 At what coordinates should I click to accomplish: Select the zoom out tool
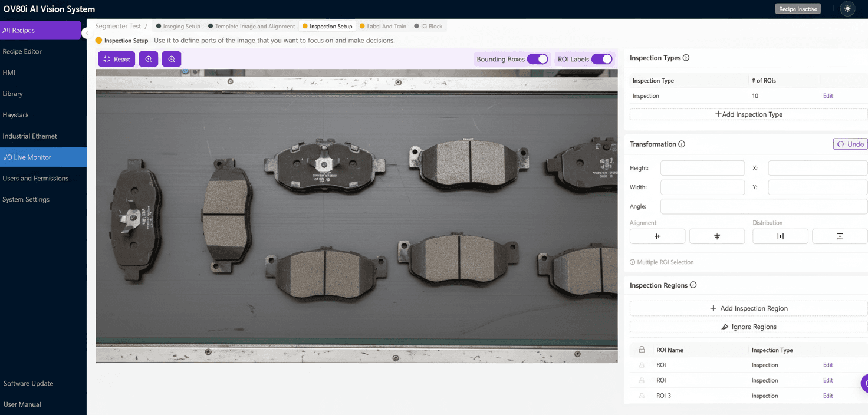tap(171, 59)
